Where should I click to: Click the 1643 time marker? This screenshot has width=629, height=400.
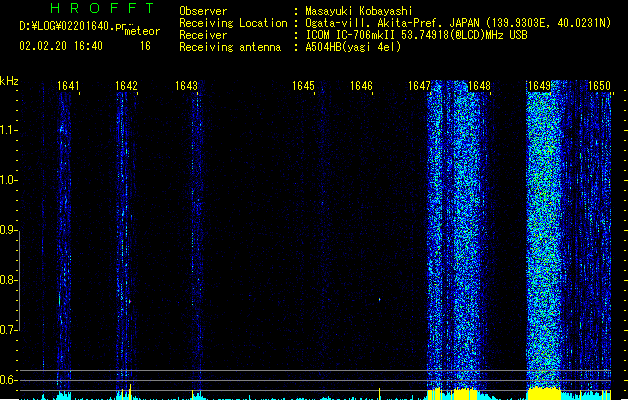pyautogui.click(x=187, y=86)
